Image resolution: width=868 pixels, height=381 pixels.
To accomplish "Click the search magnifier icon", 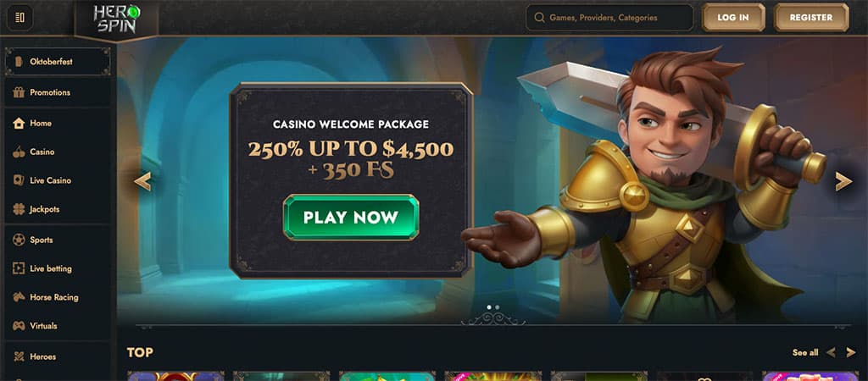I will click(538, 18).
